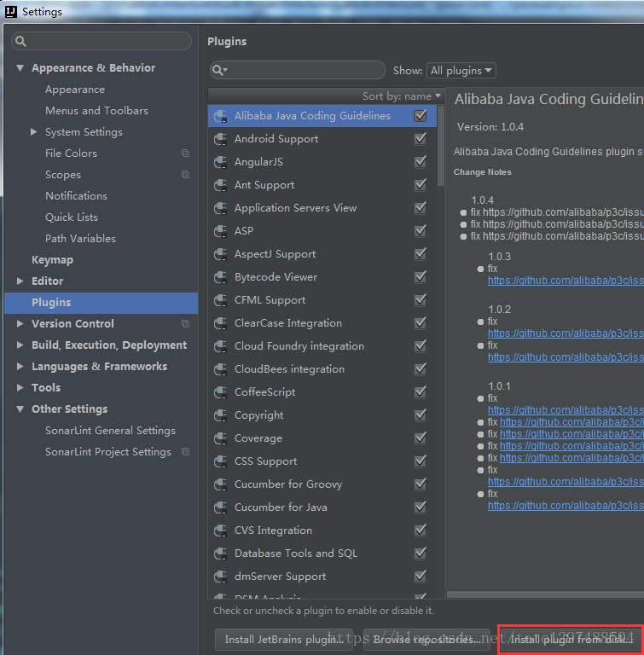
Task: Open the Sort by name dropdown
Action: [x=401, y=96]
